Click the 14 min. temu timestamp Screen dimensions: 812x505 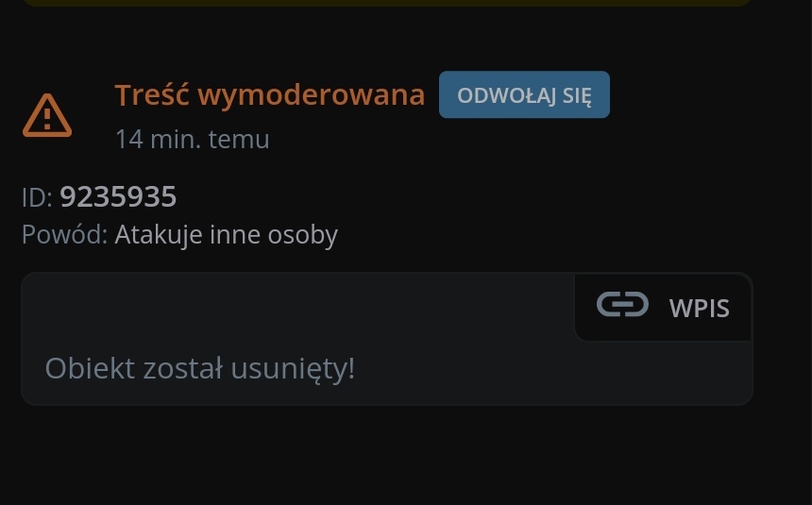pos(192,140)
